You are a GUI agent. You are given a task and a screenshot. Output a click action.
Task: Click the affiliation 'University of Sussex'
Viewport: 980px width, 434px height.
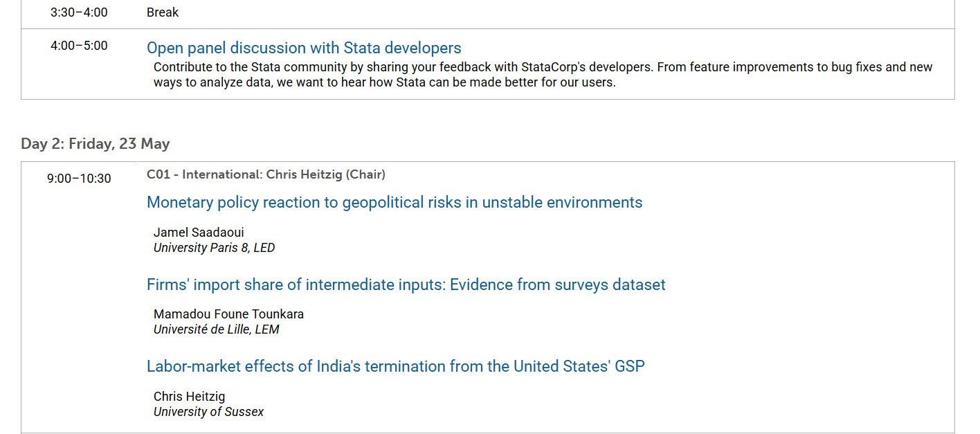208,412
